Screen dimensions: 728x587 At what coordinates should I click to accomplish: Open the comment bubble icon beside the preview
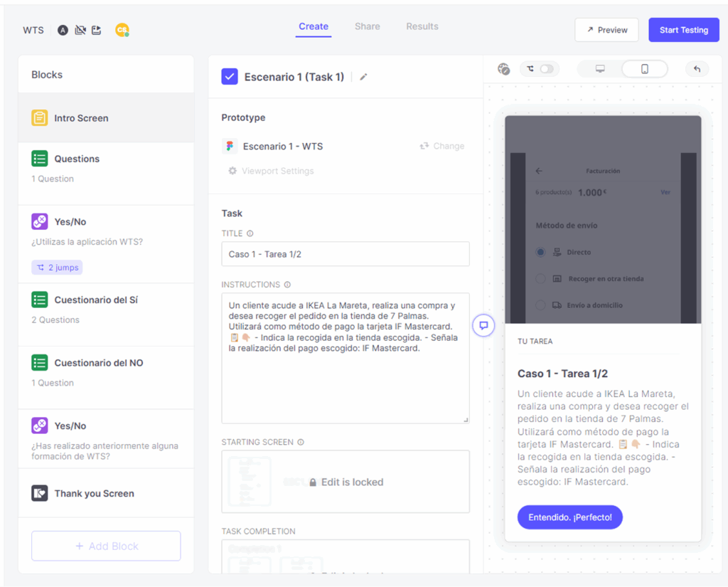pyautogui.click(x=483, y=325)
